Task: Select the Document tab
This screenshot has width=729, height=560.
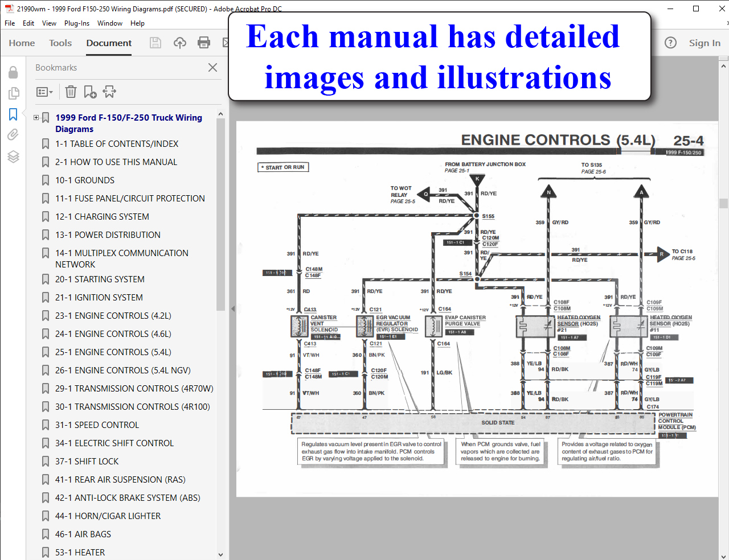Action: [x=109, y=43]
